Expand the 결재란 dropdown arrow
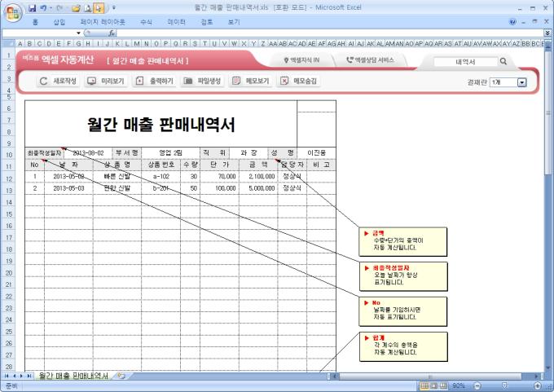554x392 pixels. click(522, 82)
